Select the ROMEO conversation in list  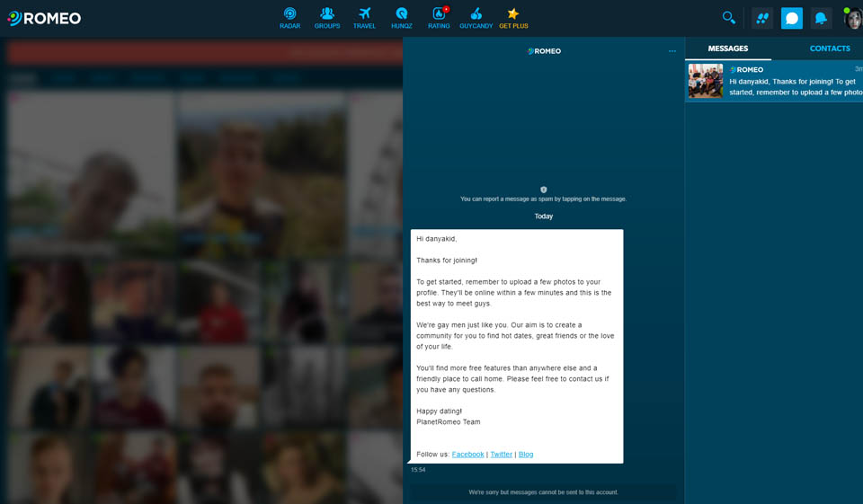(773, 81)
